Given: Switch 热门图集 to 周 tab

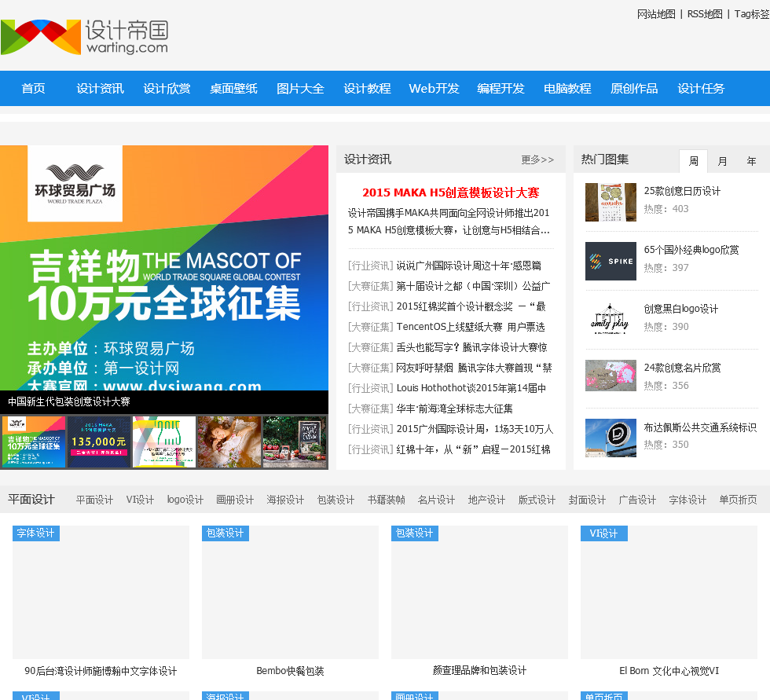Looking at the screenshot, I should [x=693, y=161].
